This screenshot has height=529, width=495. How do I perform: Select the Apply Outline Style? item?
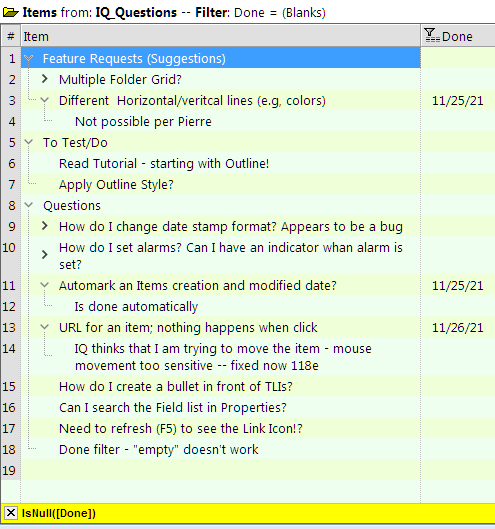[x=116, y=185]
